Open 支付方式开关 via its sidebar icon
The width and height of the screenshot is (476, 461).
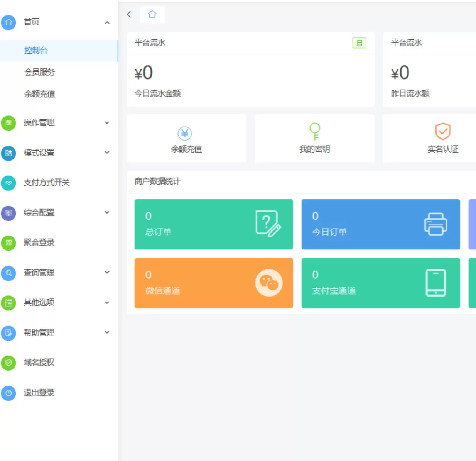pyautogui.click(x=8, y=183)
